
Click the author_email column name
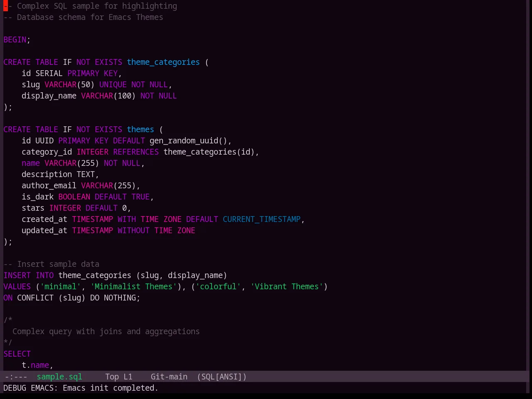coord(49,185)
